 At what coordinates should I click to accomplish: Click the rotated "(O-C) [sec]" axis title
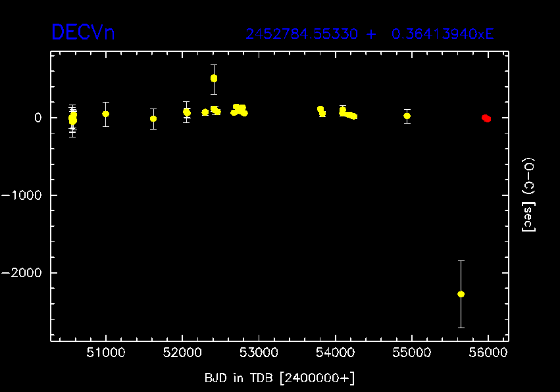coord(528,195)
